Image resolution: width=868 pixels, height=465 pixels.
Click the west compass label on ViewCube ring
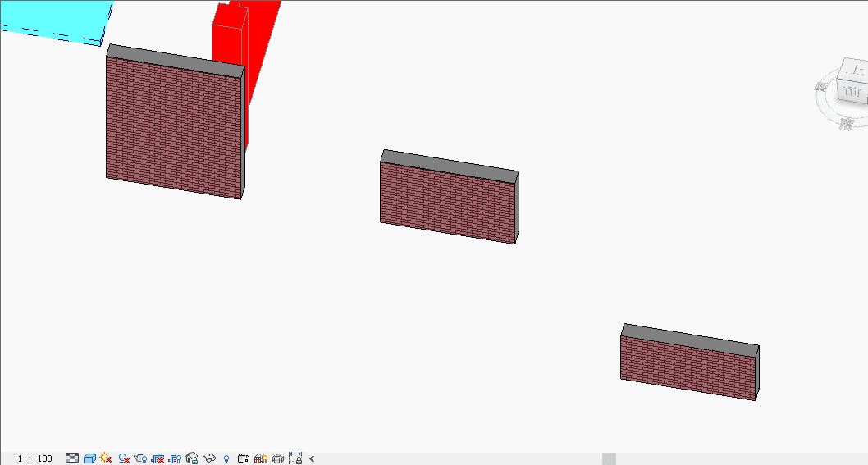point(821,86)
